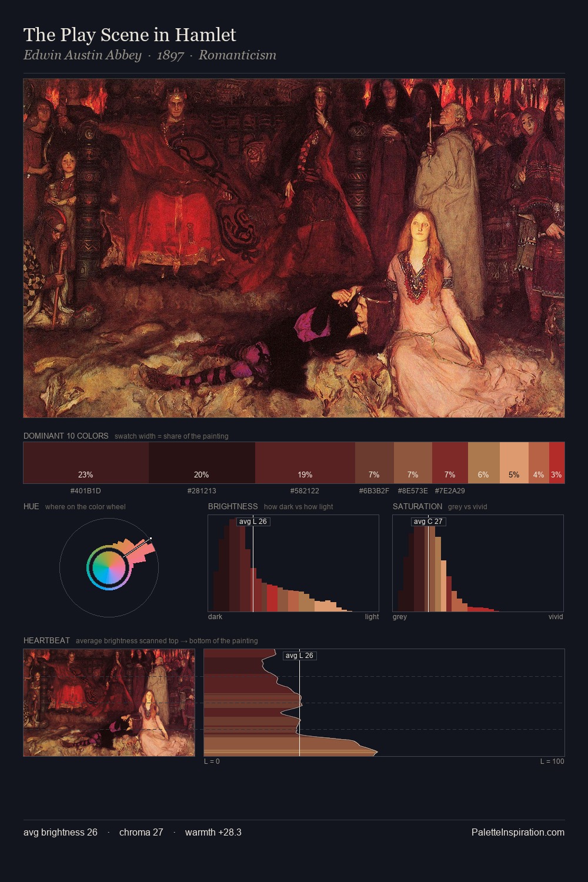Click the "dark" axis label of the Brightness chart
Image resolution: width=588 pixels, height=882 pixels.
point(215,617)
